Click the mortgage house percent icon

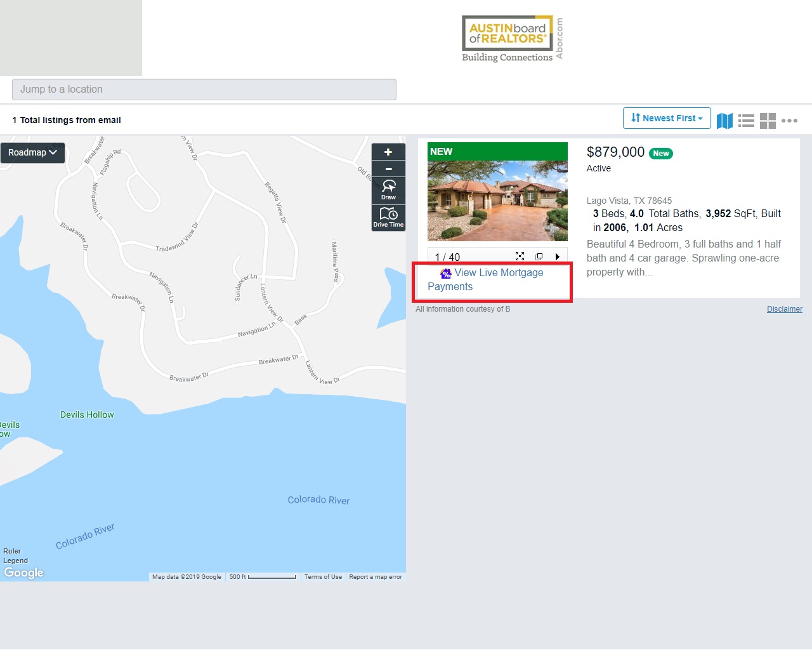click(446, 273)
